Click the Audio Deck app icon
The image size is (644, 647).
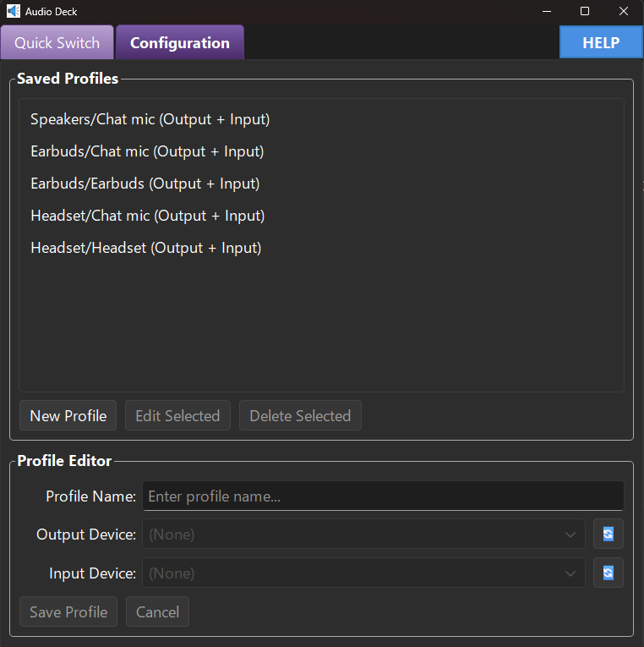tap(13, 12)
